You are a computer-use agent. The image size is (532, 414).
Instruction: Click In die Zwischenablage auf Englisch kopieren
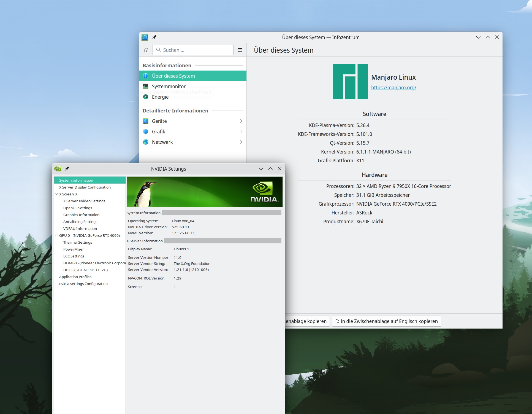click(386, 321)
